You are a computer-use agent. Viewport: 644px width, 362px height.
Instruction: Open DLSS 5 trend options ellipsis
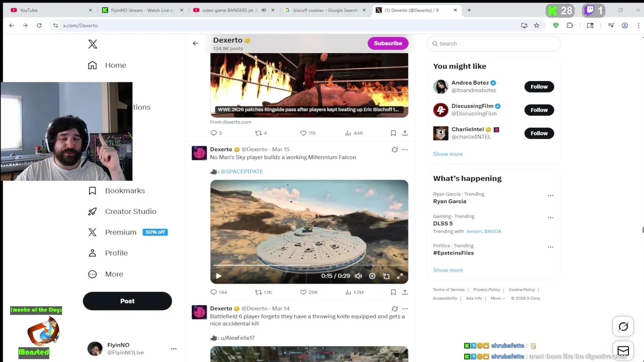coord(550,218)
